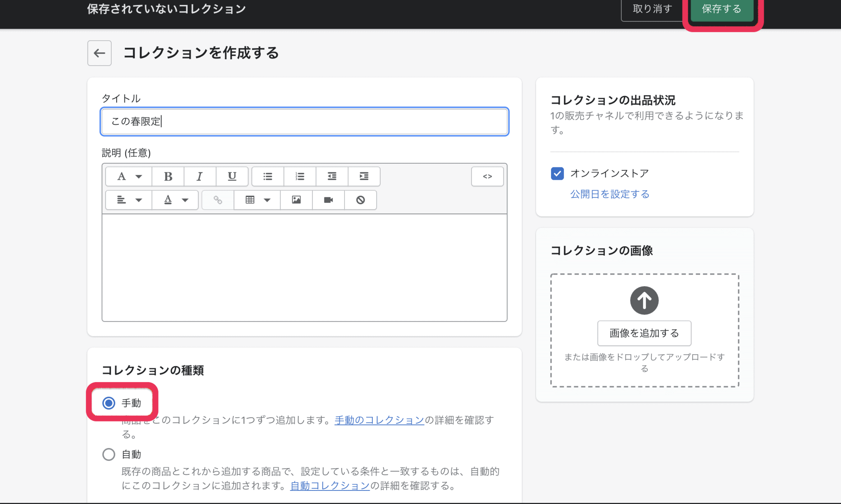Click 公開日を設定する to set publish date

(609, 194)
